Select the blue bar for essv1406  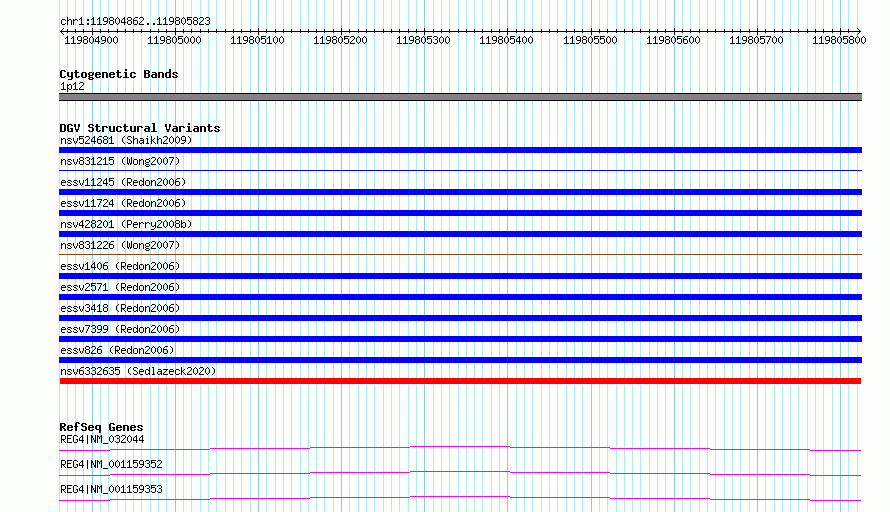(x=460, y=276)
